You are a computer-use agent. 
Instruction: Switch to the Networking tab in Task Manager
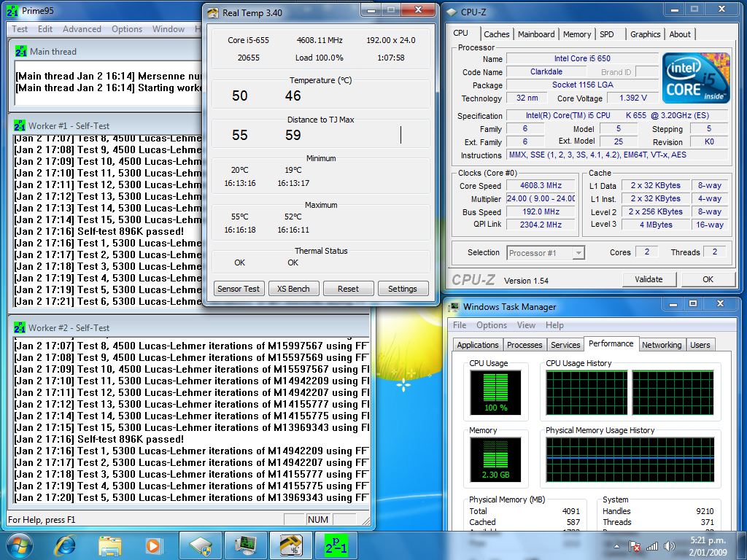(x=662, y=345)
